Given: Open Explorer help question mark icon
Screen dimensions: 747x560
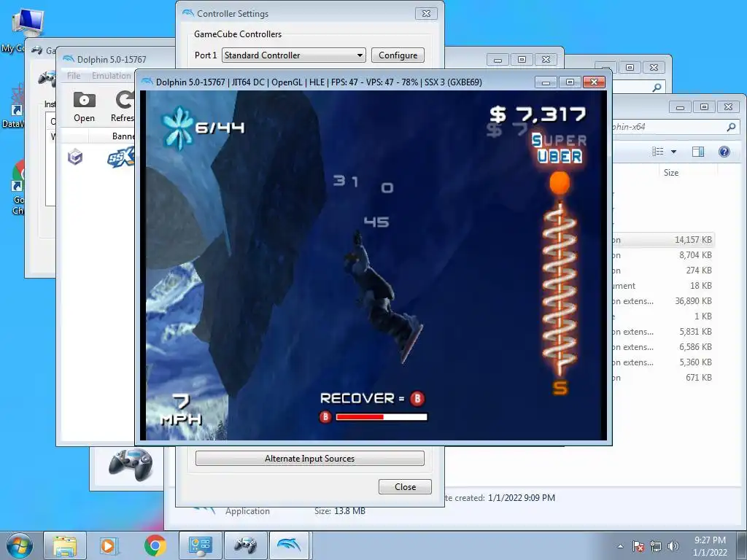Looking at the screenshot, I should point(724,152).
